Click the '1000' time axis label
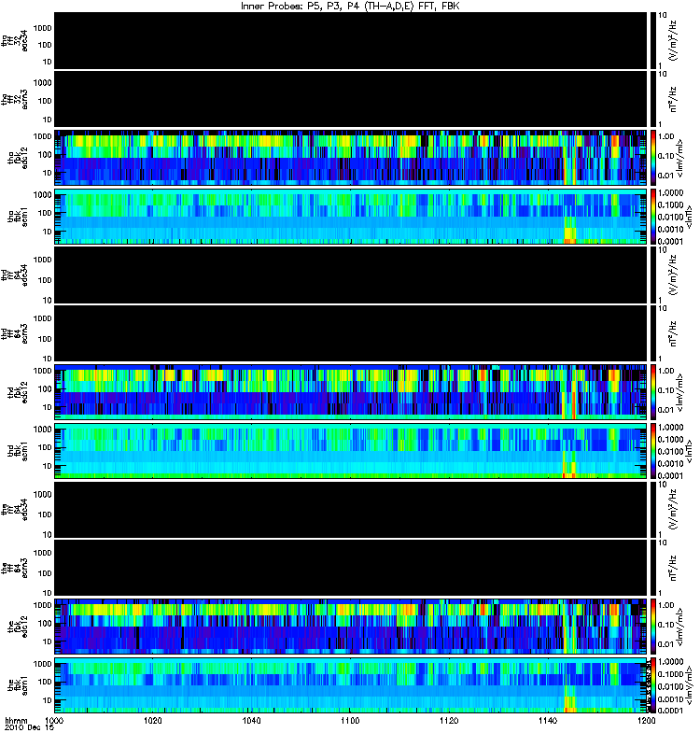The height and width of the screenshot is (747, 700). pos(54,720)
